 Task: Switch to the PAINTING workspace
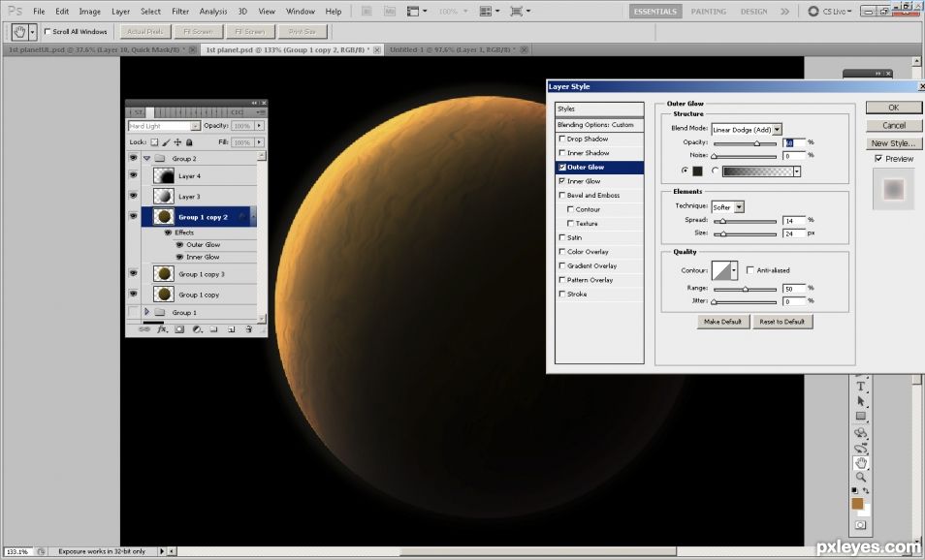[708, 12]
